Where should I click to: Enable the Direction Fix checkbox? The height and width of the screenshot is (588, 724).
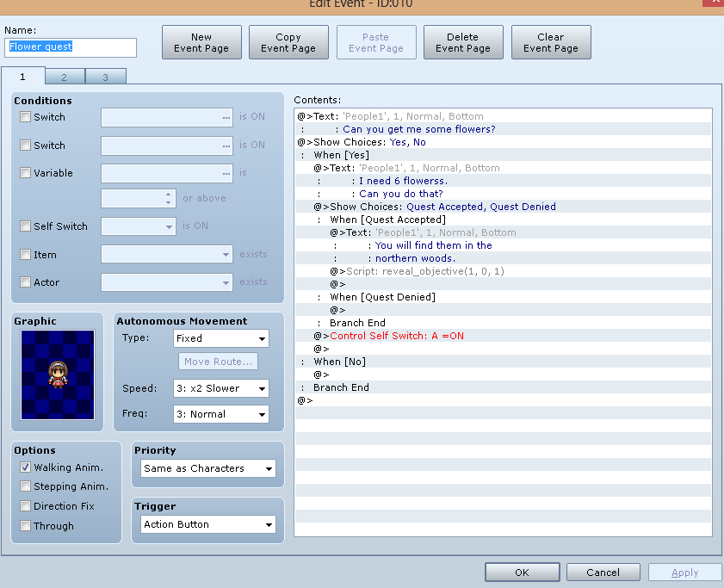[25, 506]
